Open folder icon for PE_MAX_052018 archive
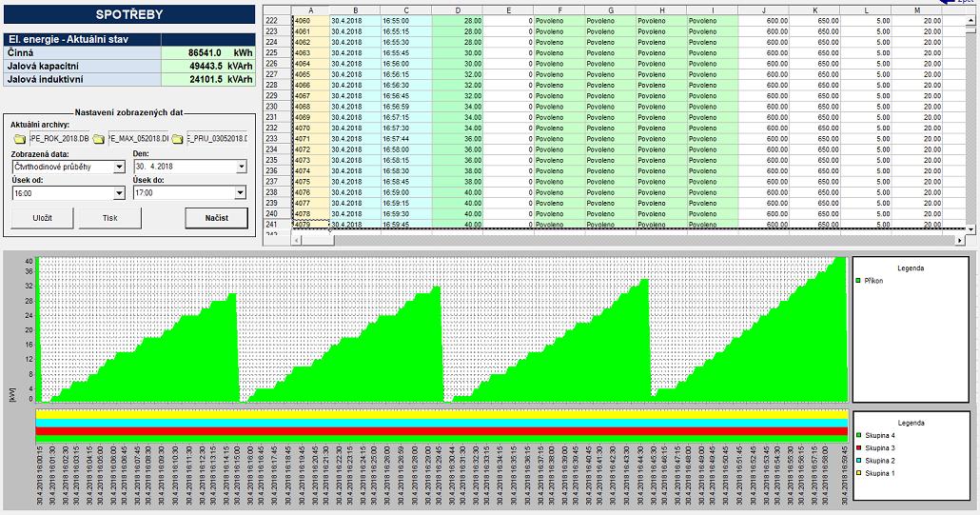This screenshot has width=980, height=515. click(x=97, y=139)
